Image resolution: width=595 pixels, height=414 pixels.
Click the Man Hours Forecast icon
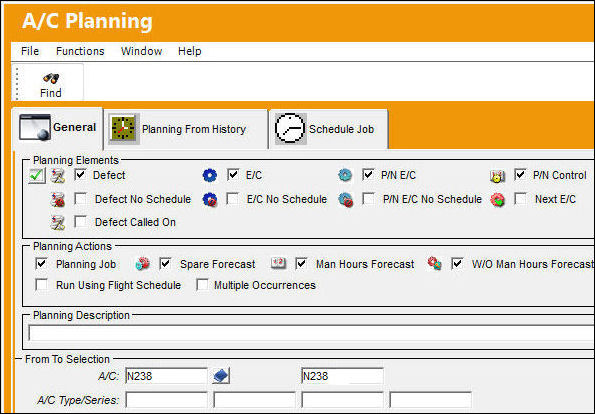(x=278, y=263)
